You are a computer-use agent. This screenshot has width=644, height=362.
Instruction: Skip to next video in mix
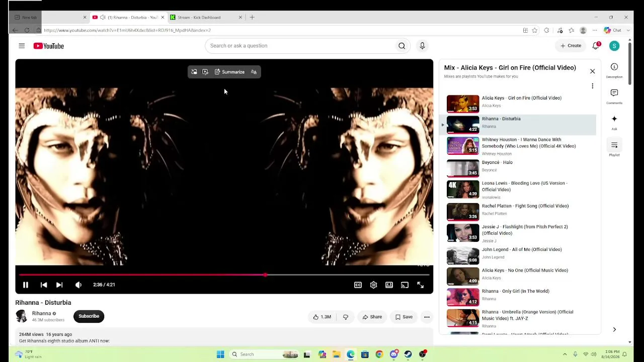tap(59, 285)
